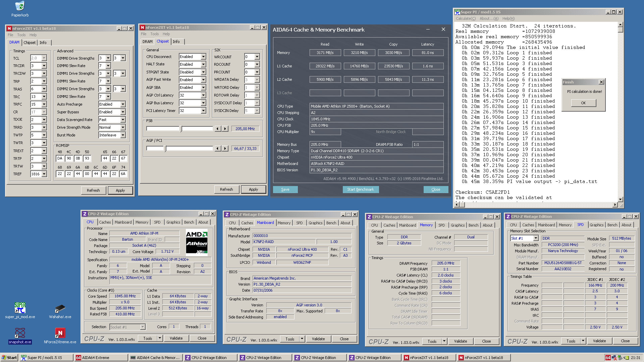Open the TREF dropdown
The width and height of the screenshot is (644, 362).
pos(44,174)
